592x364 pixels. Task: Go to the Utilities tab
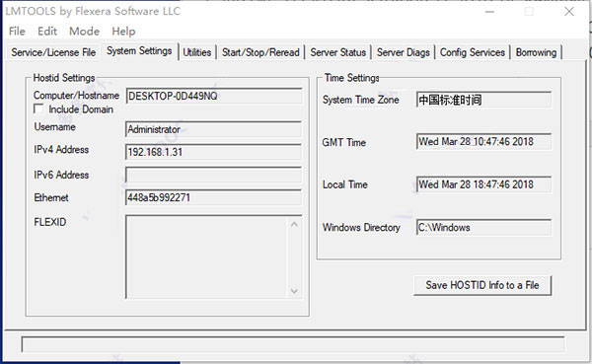196,52
